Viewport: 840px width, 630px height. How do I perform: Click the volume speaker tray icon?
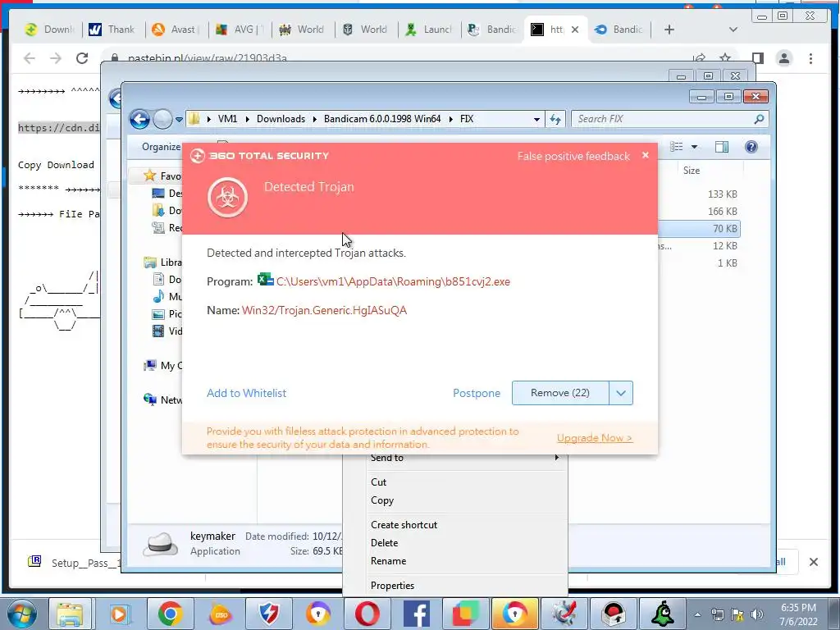point(756,614)
